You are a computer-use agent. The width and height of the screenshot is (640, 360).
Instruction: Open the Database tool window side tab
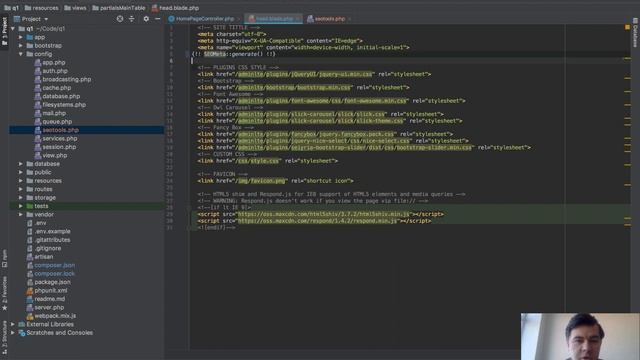(x=635, y=33)
